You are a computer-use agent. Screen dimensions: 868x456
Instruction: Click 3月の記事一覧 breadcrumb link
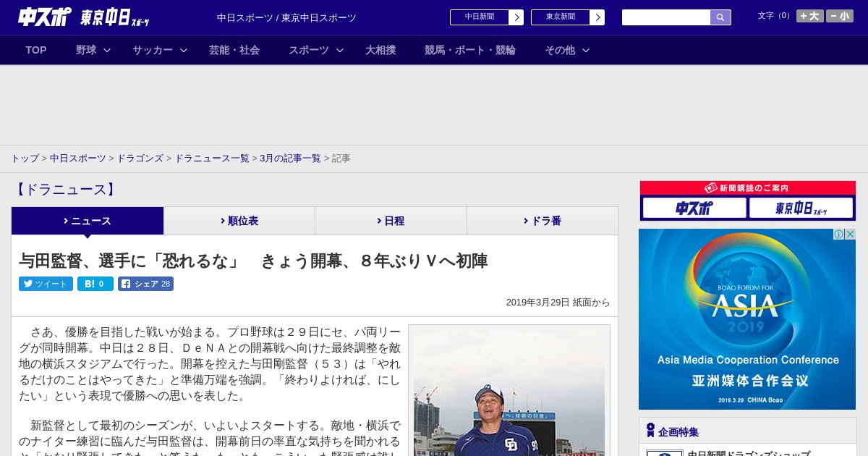(x=290, y=159)
